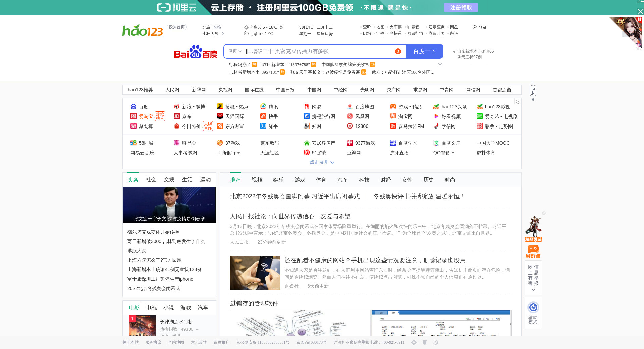Click the Baidu paw icon in site grid
The image size is (644, 349).
pos(133,107)
